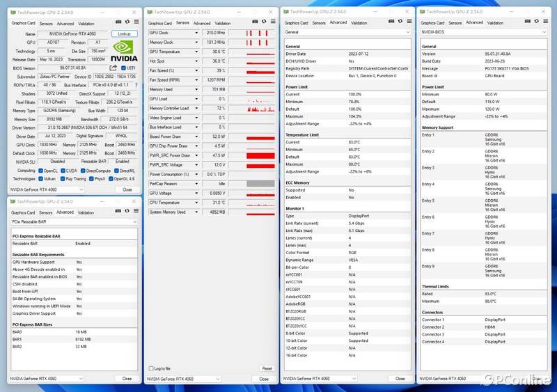Click camera icon in PCIe Resizable BAR window

[118, 211]
